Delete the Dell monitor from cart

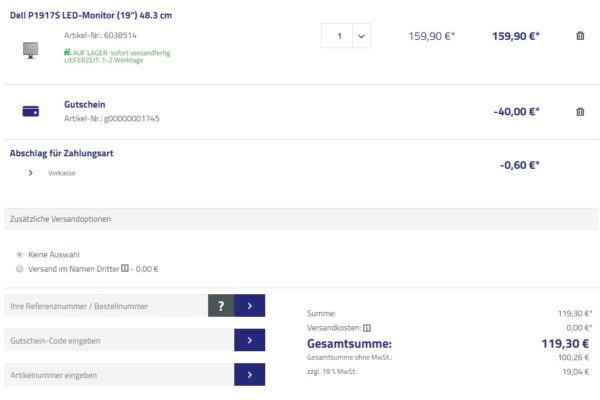click(580, 36)
